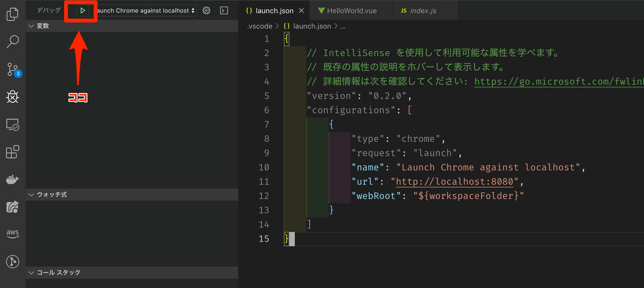The image size is (644, 288).
Task: Open the Docker panel
Action: point(13,179)
